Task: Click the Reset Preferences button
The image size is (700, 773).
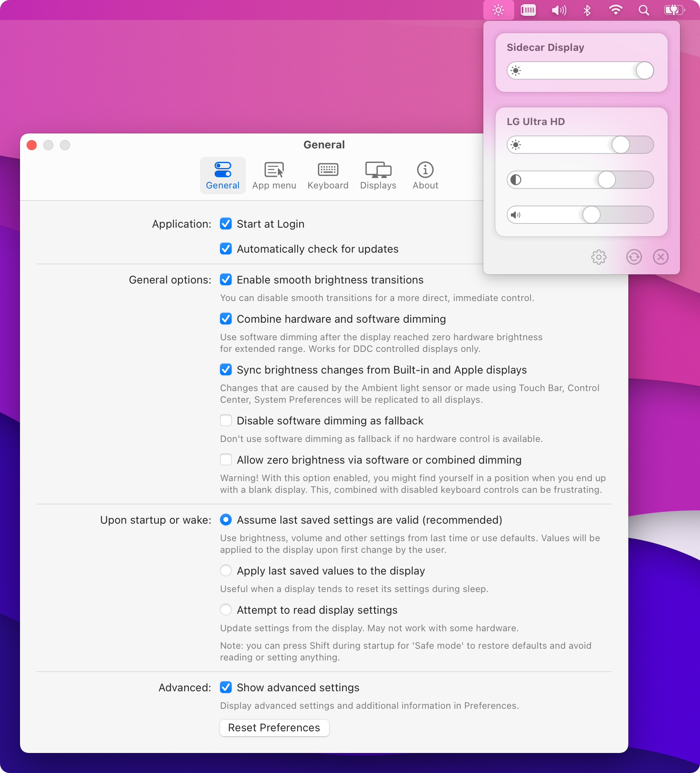Action: [274, 728]
